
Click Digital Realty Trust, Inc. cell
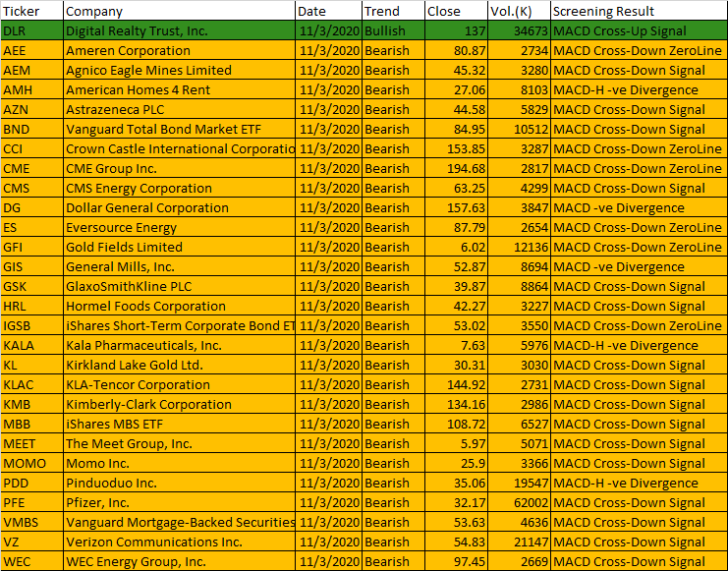tap(179, 30)
